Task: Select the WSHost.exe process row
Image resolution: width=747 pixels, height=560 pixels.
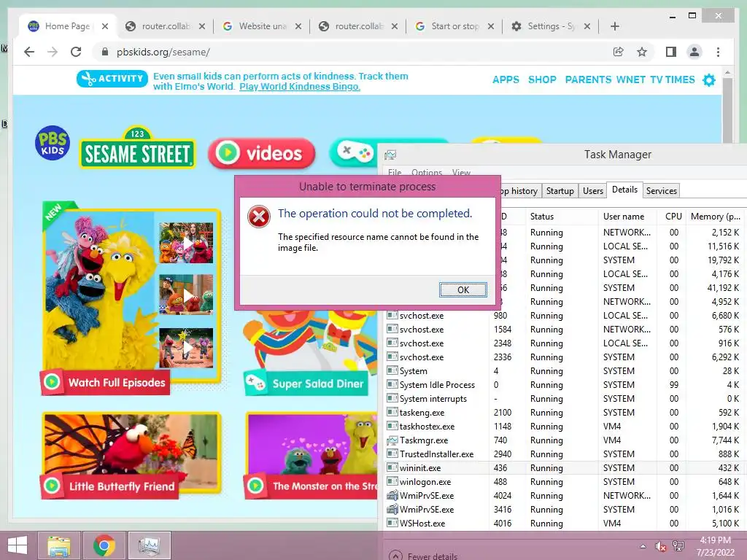Action: 565,524
